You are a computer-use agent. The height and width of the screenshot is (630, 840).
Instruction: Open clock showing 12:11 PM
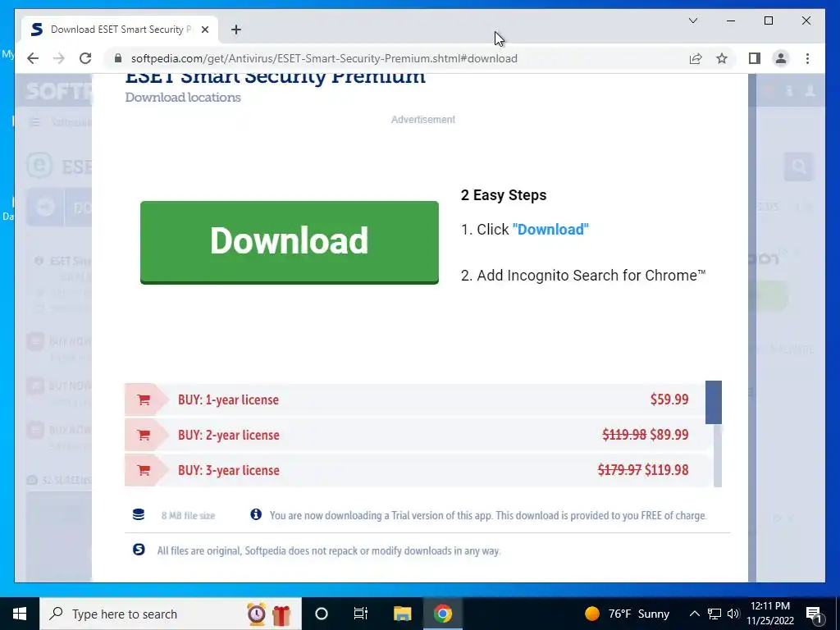(770, 614)
